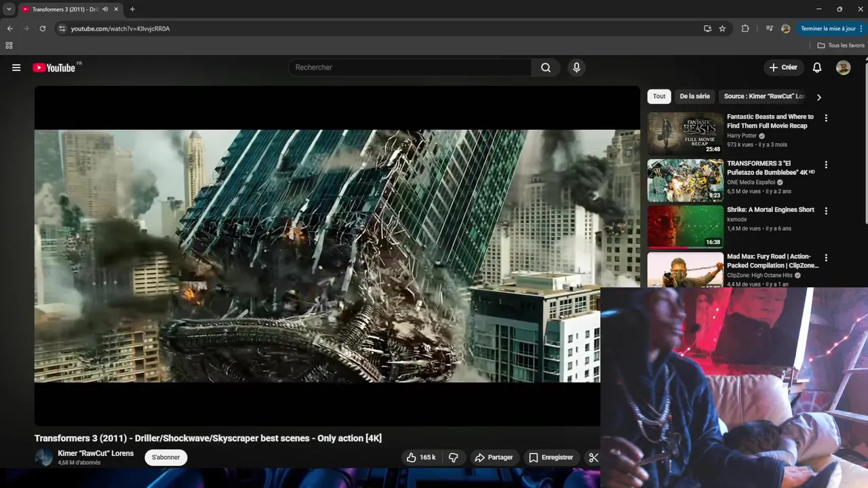Open options for Mad Max: Fury Road video
Screen dimensions: 868x488
coord(826,258)
